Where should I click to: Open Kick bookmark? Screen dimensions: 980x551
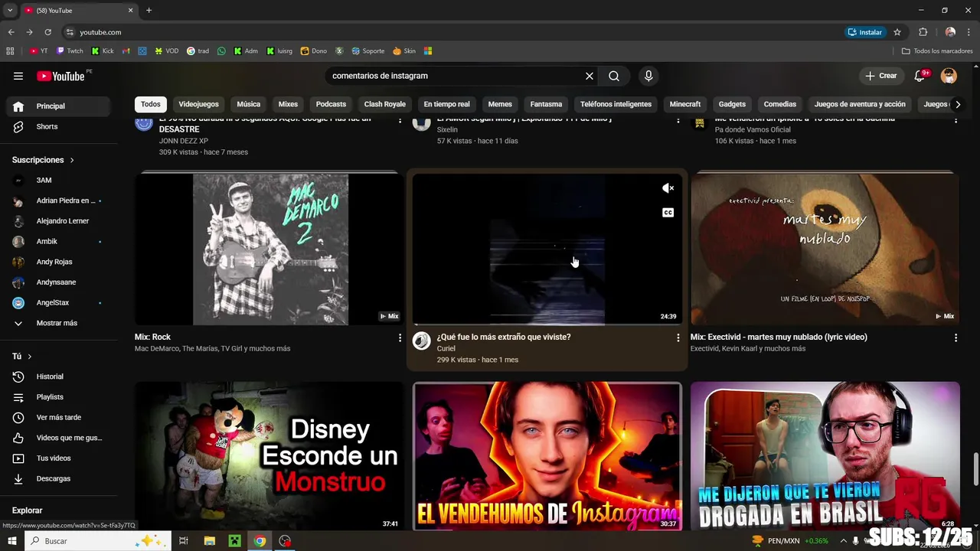(103, 51)
